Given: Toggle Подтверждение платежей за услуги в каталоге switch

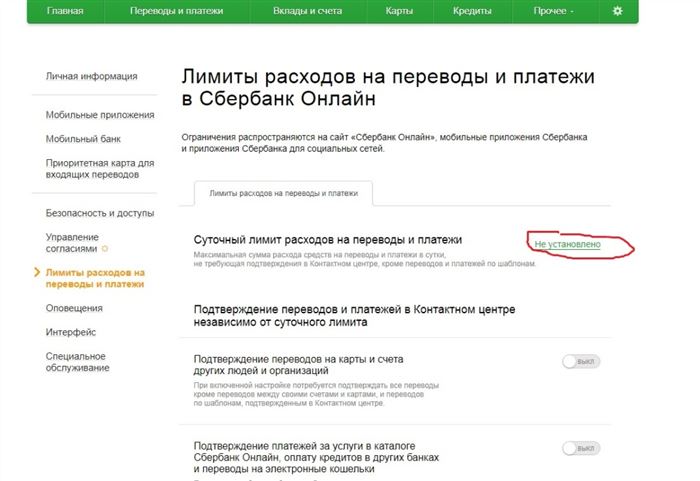Looking at the screenshot, I should pos(581,448).
